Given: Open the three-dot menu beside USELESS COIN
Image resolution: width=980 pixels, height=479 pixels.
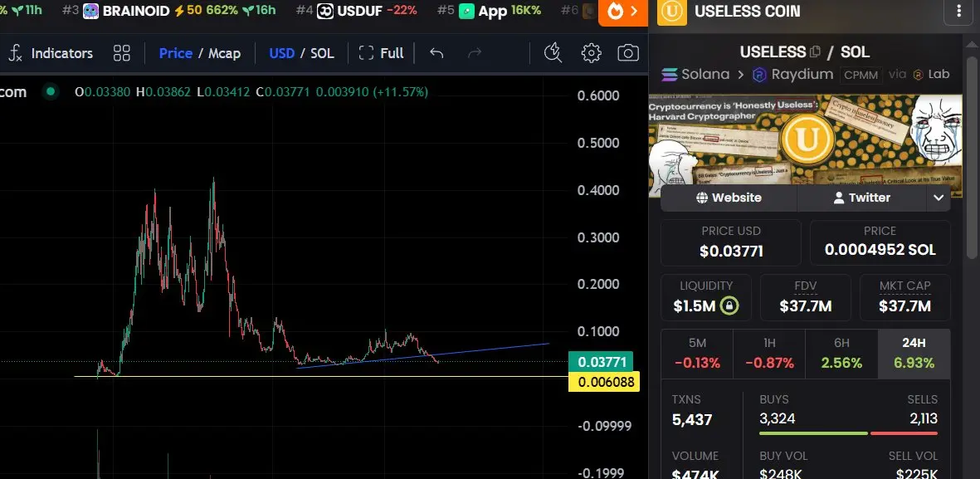Looking at the screenshot, I should pos(959,12).
